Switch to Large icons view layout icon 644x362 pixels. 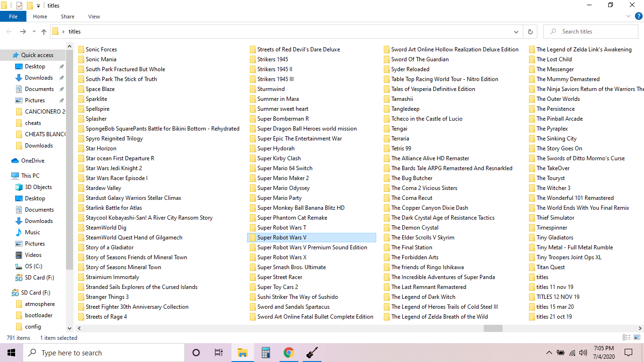coord(636,337)
